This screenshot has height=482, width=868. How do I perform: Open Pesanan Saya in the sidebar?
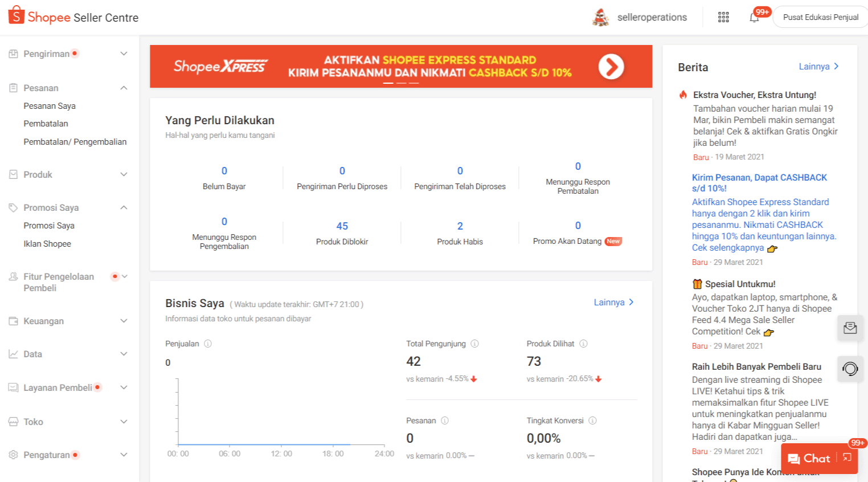[50, 106]
